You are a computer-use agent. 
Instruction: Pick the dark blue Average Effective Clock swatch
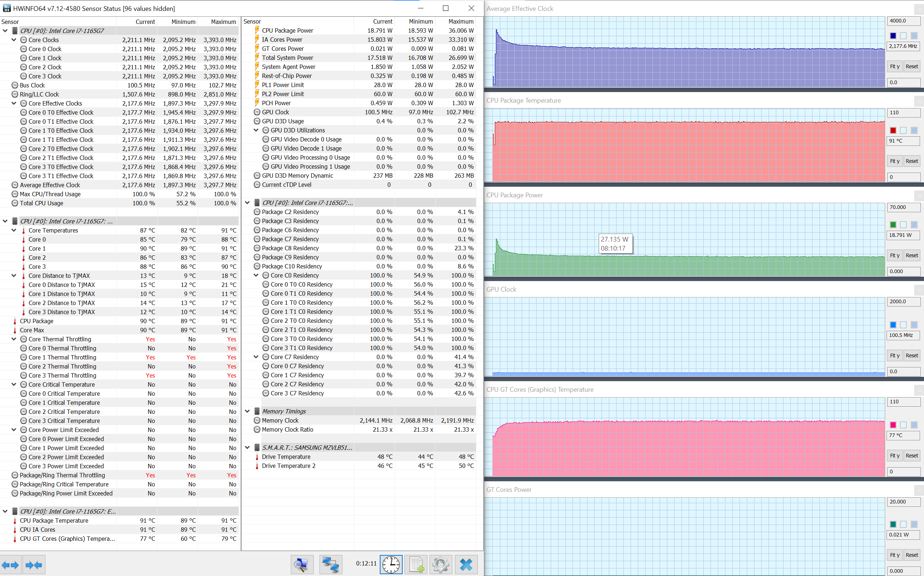(893, 36)
